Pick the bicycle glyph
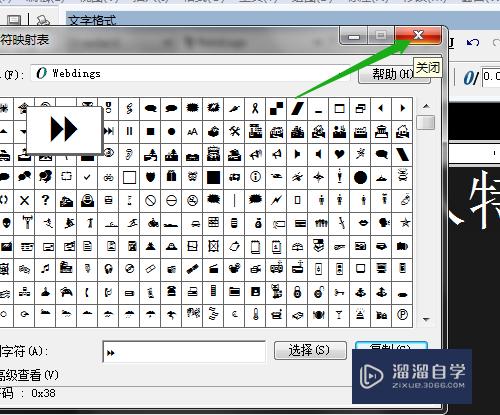 tap(108, 177)
